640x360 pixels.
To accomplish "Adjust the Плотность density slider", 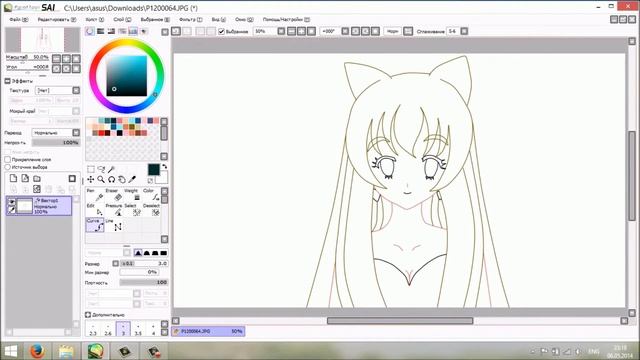I will 144,282.
